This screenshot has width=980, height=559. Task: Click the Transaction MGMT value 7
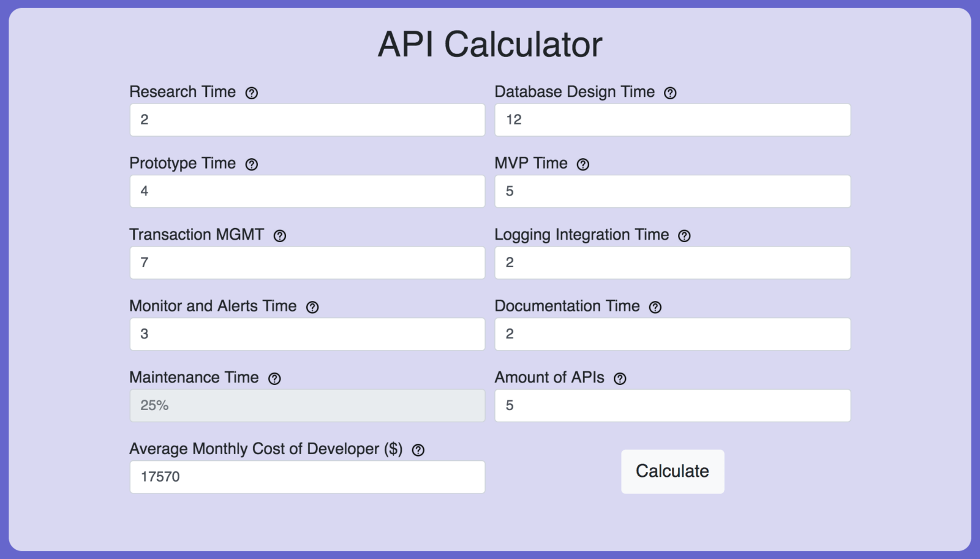pos(306,262)
